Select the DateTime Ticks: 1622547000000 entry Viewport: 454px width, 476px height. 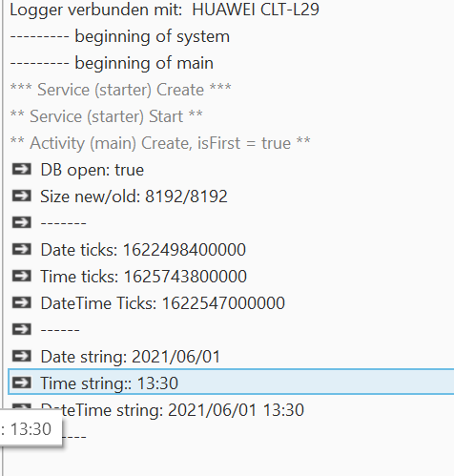[162, 303]
